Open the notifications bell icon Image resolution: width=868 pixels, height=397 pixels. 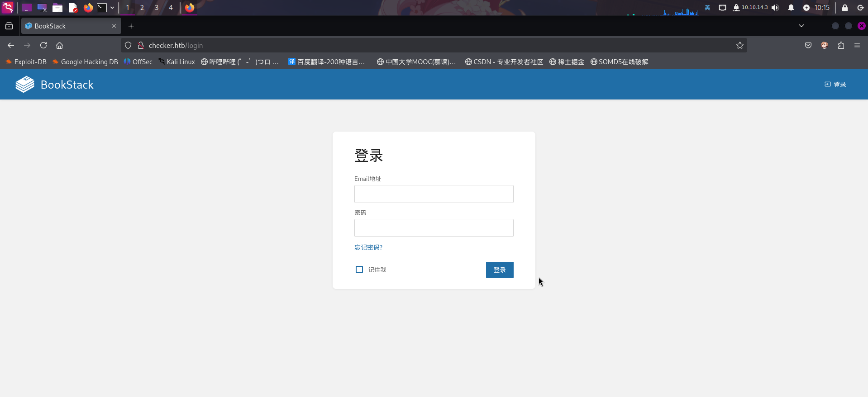[791, 8]
